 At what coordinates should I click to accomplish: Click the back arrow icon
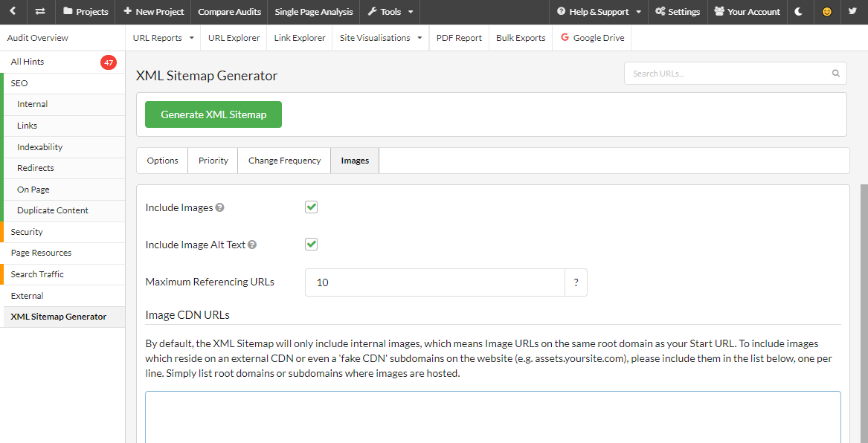click(x=13, y=12)
